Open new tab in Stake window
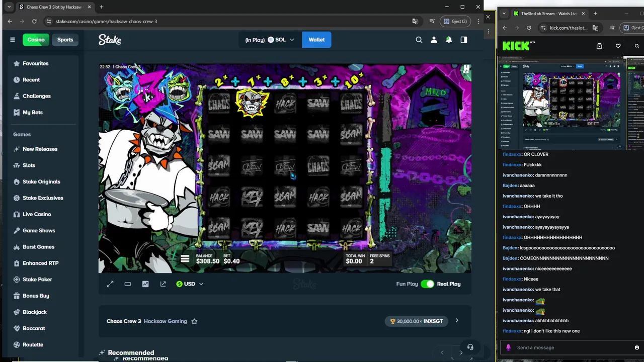 101,7
